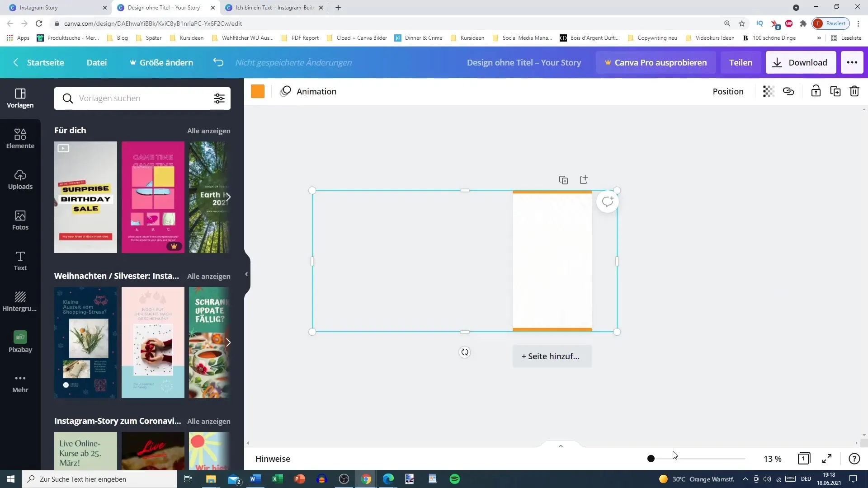This screenshot has width=868, height=488.
Task: Click the Vorlagen suchen search field
Action: pyautogui.click(x=142, y=99)
